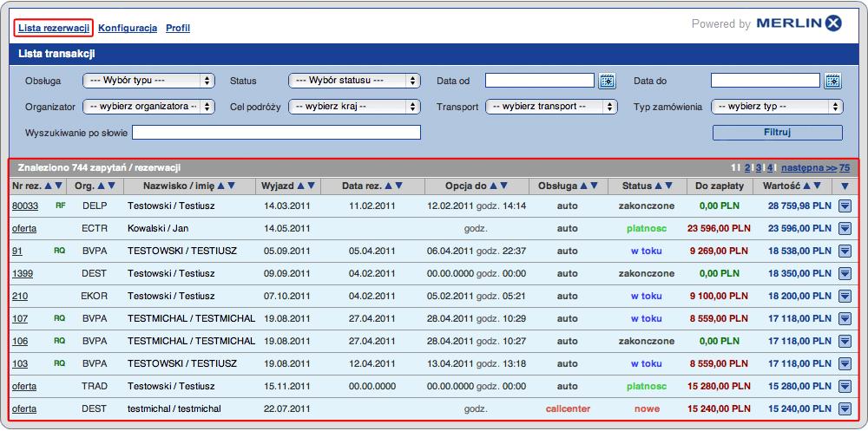Click the 28 759,98 PLN value
The width and height of the screenshot is (868, 431).
(x=799, y=206)
